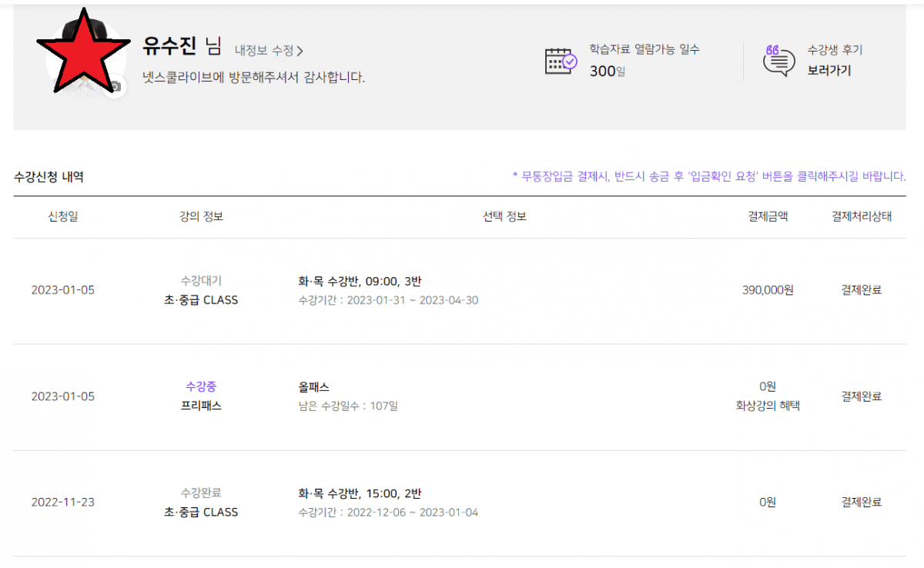
Task: Click the 수강신청 내역 section heading
Action: [x=49, y=177]
